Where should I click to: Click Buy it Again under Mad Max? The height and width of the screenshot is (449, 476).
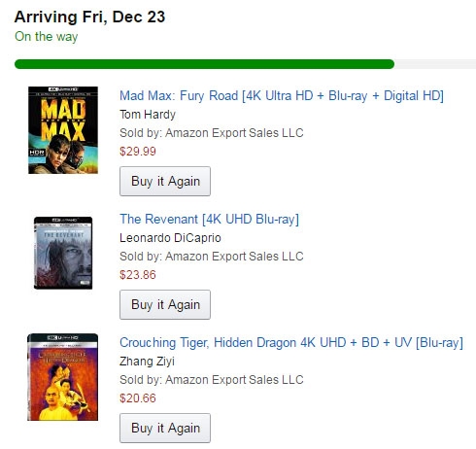(165, 181)
